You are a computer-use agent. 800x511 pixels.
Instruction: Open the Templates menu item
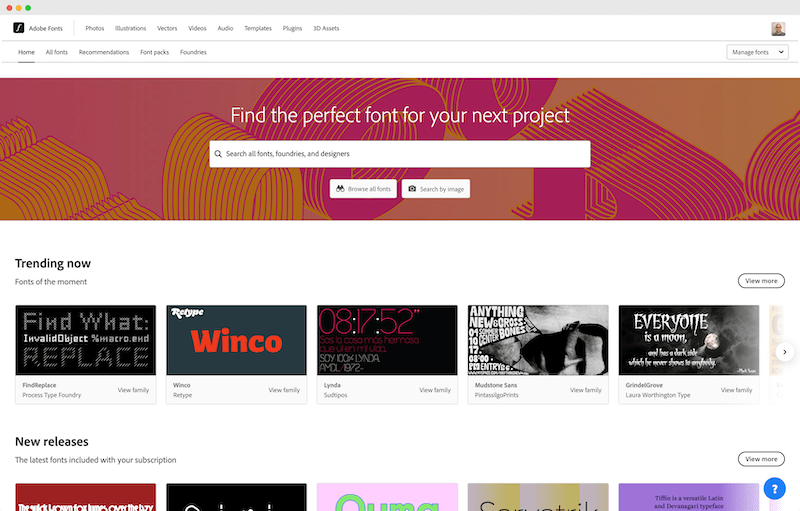click(257, 28)
